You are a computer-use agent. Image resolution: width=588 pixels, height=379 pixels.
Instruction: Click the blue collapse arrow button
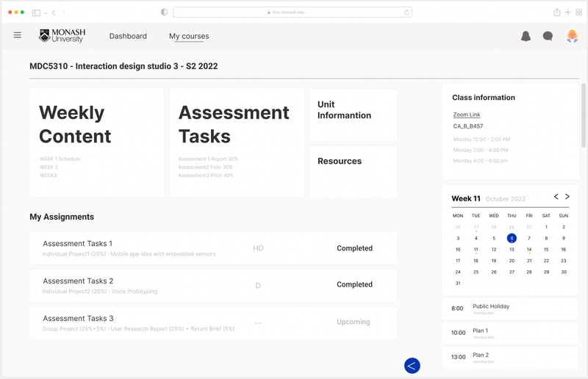pos(412,366)
